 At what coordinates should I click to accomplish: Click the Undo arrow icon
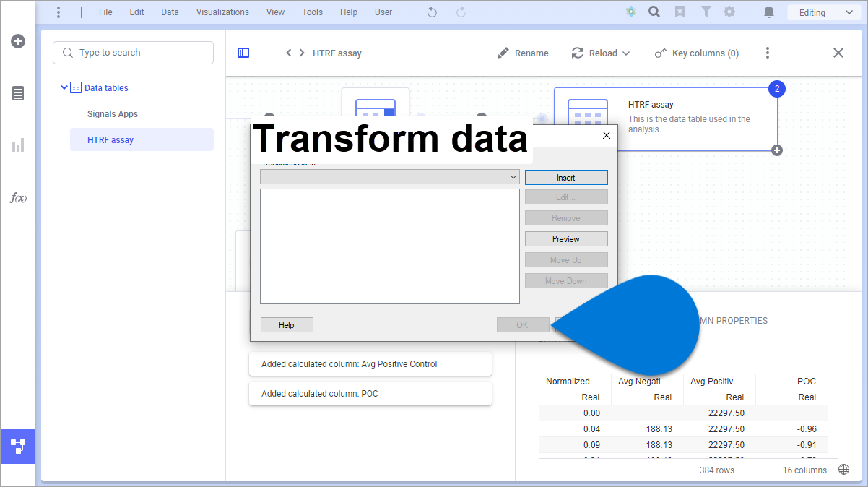coord(432,12)
